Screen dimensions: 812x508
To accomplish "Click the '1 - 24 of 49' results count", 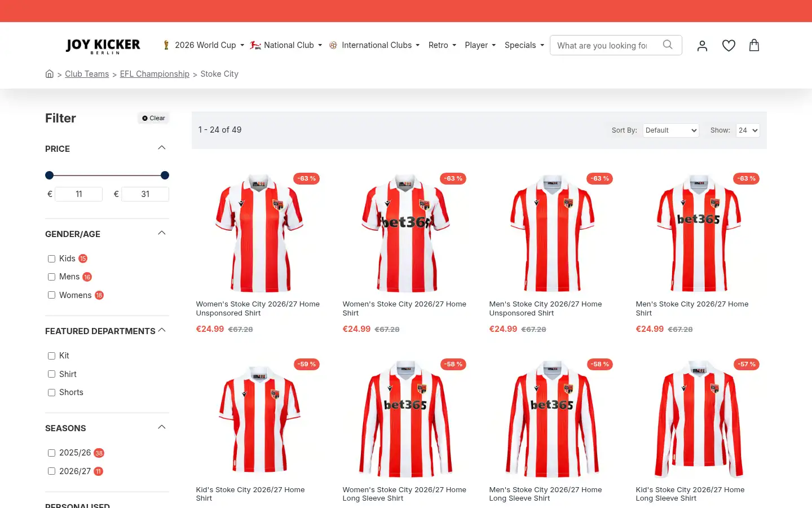I will [x=220, y=130].
